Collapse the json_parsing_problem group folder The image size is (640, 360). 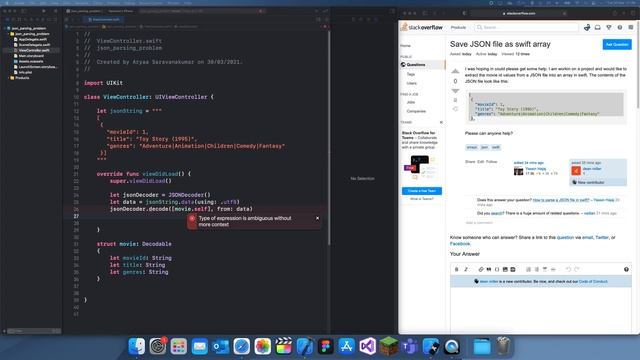[9, 34]
